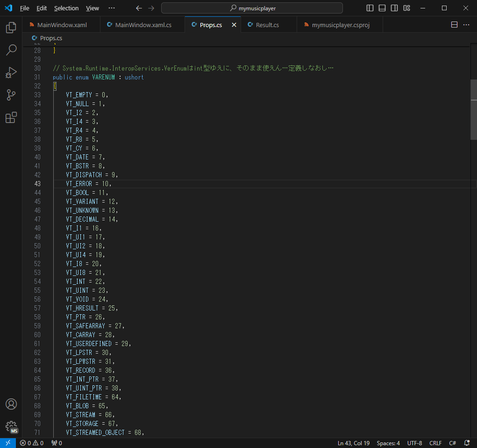Image resolution: width=477 pixels, height=448 pixels.
Task: Click the VT_SAFEARRAY = 27 line
Action: [x=95, y=326]
